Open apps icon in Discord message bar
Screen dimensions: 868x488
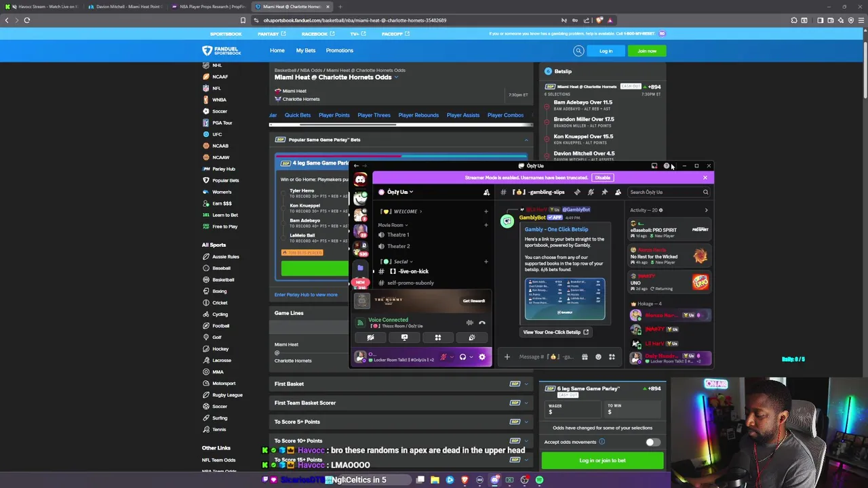point(612,357)
